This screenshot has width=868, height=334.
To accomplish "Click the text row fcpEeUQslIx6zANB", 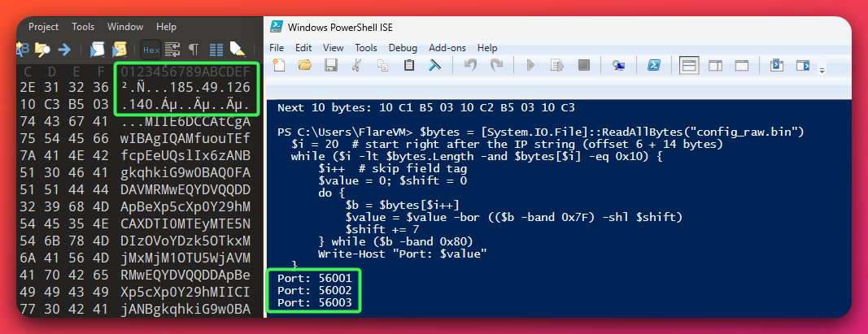I will click(x=185, y=155).
